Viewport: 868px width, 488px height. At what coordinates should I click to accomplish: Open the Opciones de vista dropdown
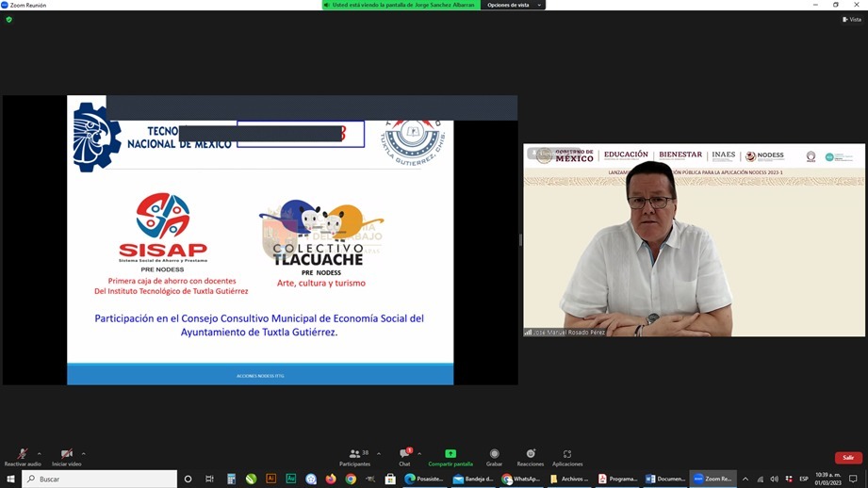pos(513,5)
